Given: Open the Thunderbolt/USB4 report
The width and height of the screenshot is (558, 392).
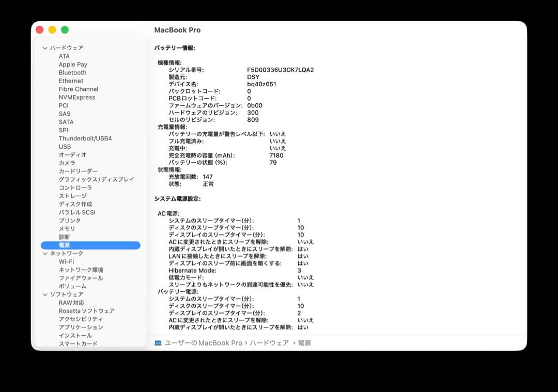Looking at the screenshot, I should point(85,138).
